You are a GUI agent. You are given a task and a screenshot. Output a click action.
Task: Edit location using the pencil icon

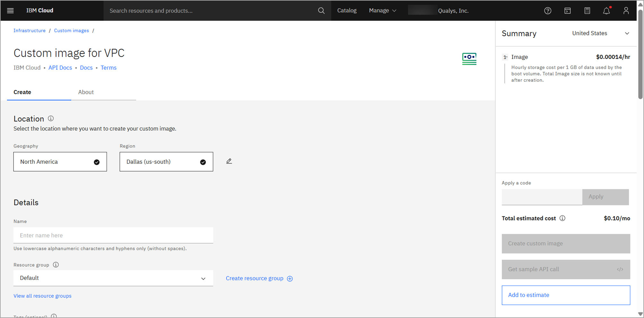(x=229, y=161)
